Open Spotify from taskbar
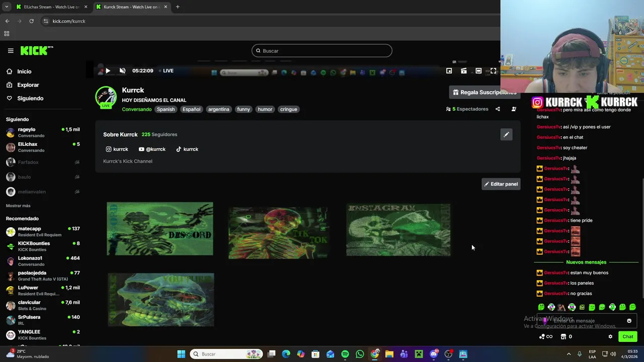This screenshot has height=362, width=644. 345,354
